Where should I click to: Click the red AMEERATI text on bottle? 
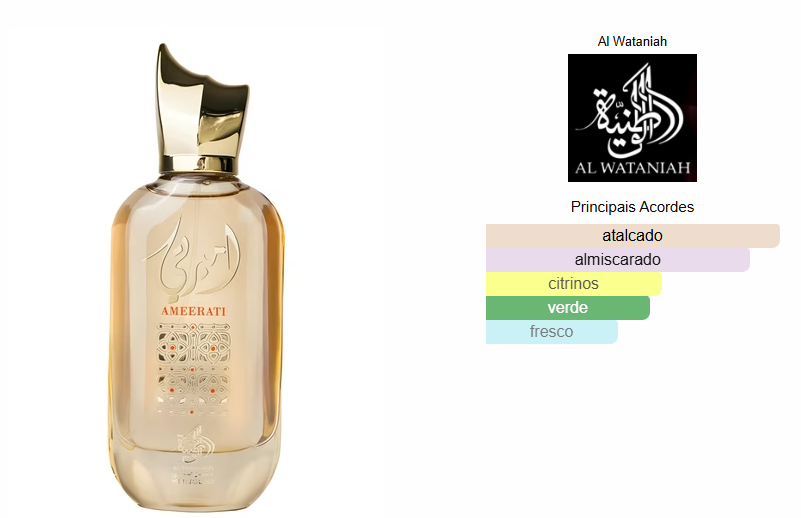click(194, 311)
